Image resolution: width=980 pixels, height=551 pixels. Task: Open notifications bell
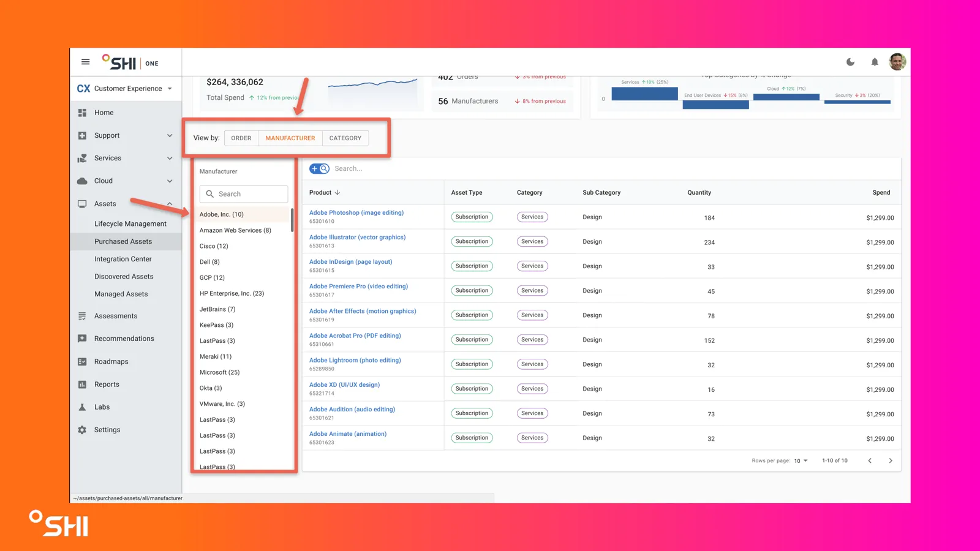click(875, 62)
